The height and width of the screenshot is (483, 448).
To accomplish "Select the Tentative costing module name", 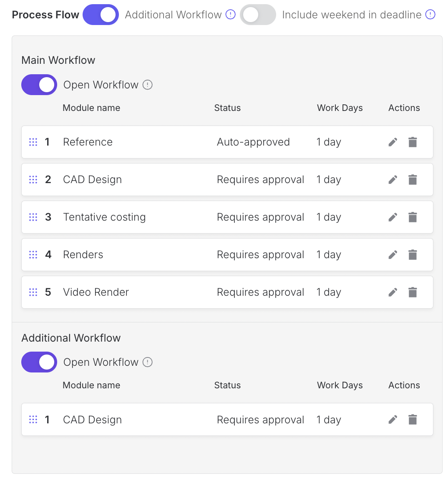I will (x=104, y=217).
